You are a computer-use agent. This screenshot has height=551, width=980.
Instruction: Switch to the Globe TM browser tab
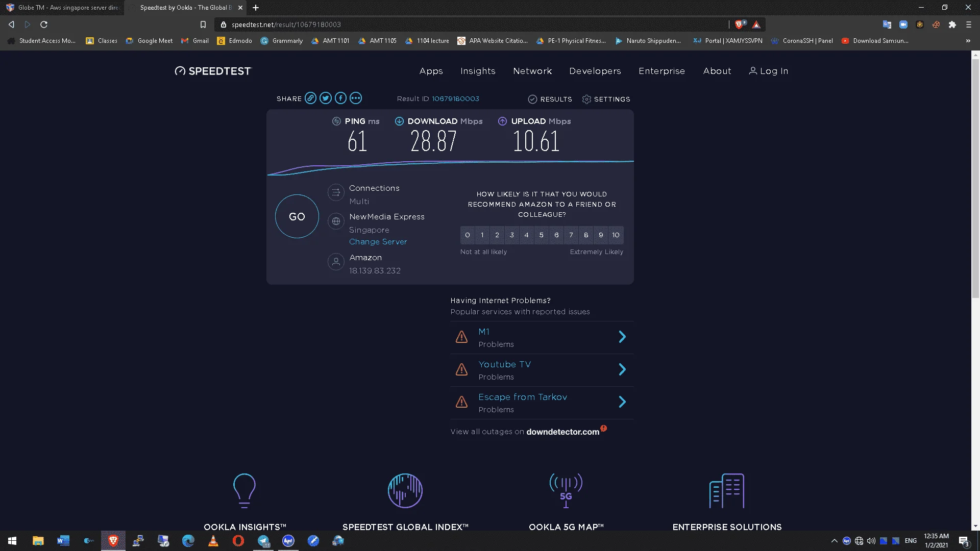click(x=62, y=8)
